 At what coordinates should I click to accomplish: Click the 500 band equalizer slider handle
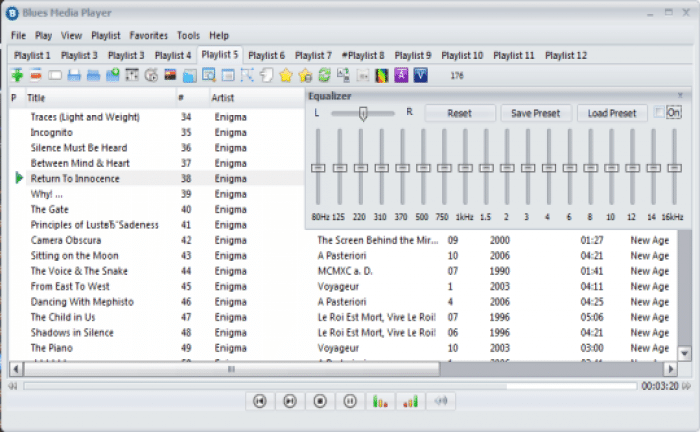tap(423, 168)
